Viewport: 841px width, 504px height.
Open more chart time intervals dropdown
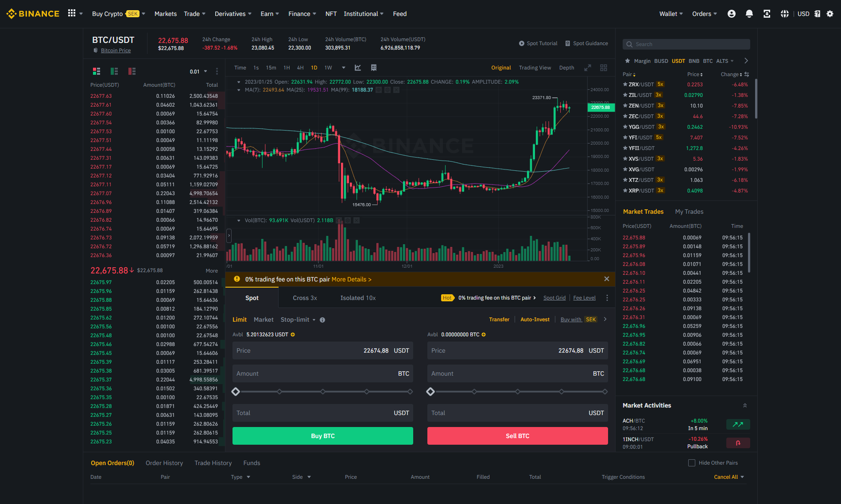tap(343, 68)
